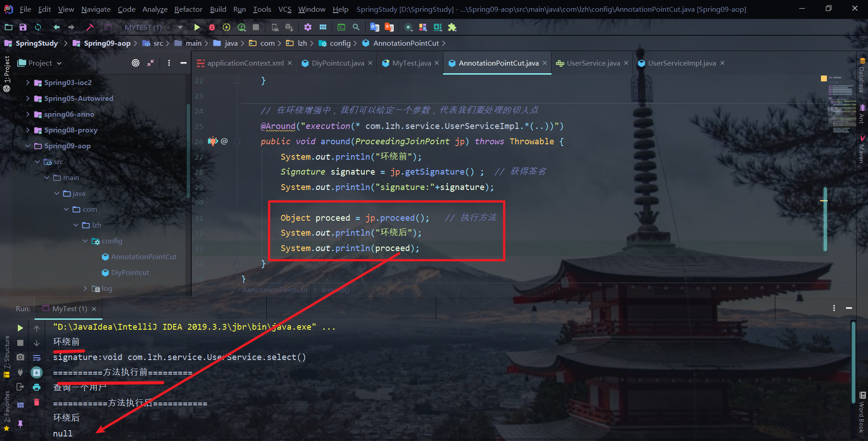Open the Navigate menu
Viewport: 868px width, 441px height.
click(x=96, y=9)
